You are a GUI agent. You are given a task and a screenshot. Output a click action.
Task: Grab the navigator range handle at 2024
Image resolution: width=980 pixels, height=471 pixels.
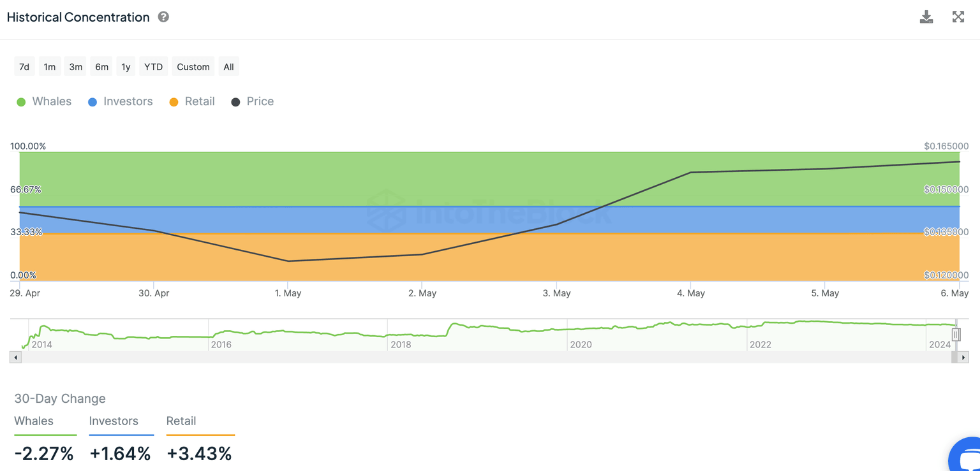pos(955,335)
